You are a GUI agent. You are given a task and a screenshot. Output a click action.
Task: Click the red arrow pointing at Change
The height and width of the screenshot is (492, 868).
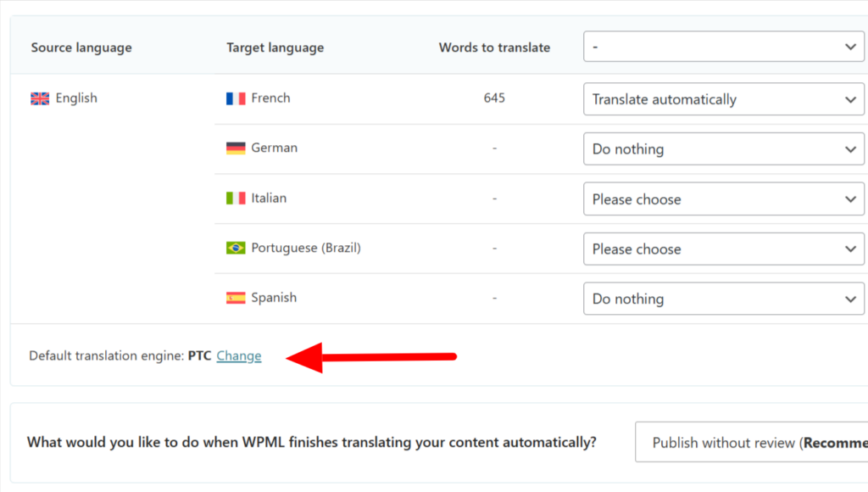pyautogui.click(x=373, y=355)
